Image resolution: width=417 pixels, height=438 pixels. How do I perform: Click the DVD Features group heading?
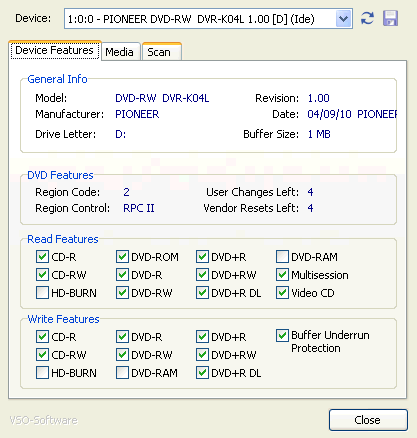pos(60,175)
